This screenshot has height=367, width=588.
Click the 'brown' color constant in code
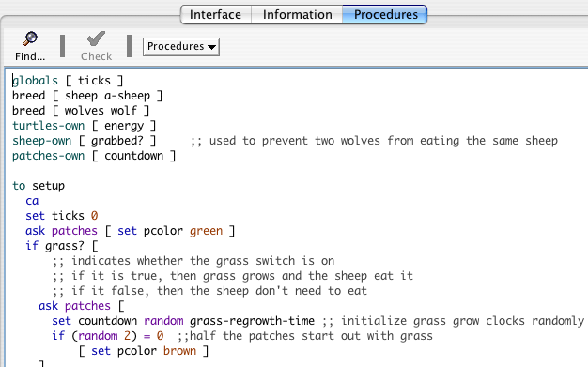point(179,351)
